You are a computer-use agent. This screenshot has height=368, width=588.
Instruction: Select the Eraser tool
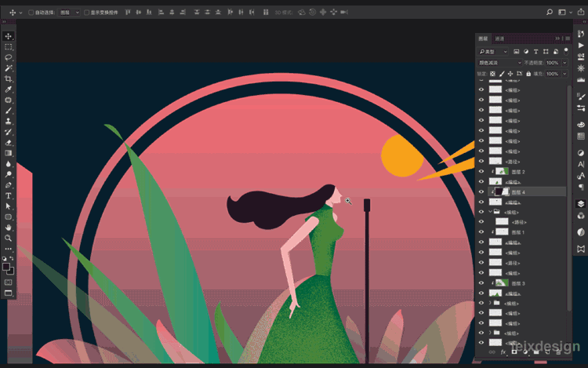point(9,143)
